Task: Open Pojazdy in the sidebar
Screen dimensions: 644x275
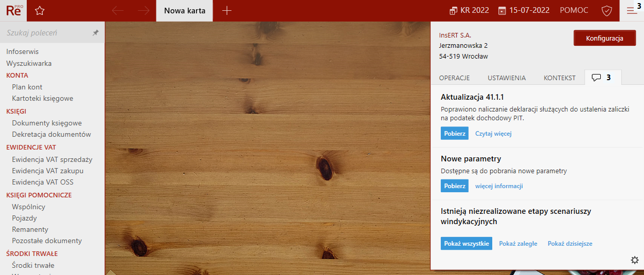Action: tap(24, 218)
